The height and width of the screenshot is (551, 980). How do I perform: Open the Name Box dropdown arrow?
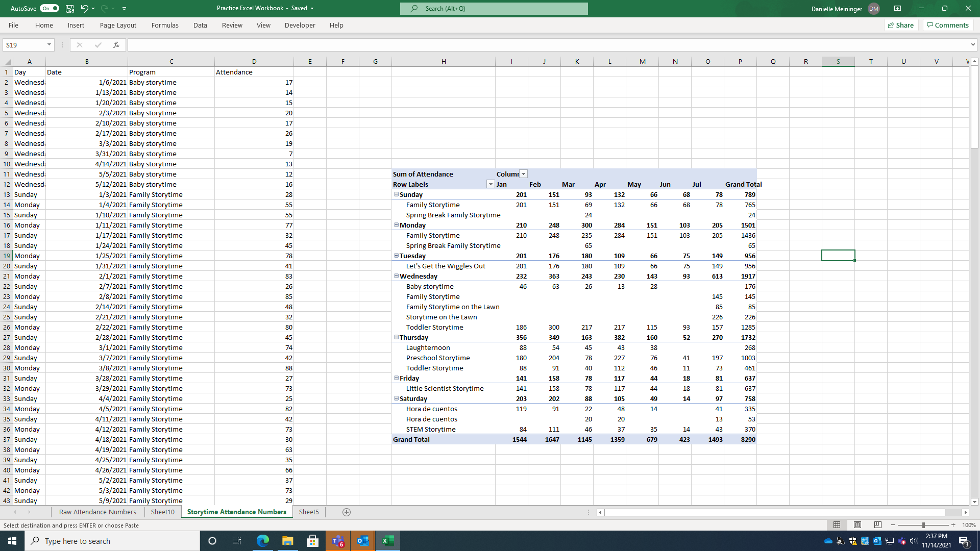(x=49, y=45)
